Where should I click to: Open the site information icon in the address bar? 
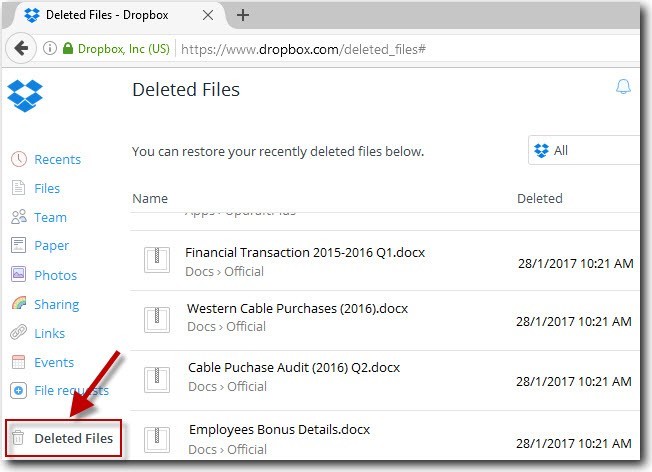[x=50, y=48]
